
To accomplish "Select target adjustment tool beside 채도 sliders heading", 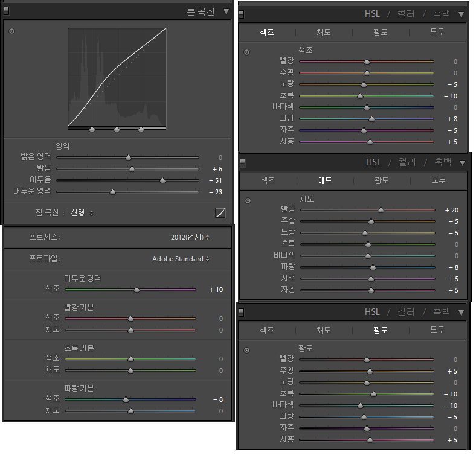I will (248, 200).
